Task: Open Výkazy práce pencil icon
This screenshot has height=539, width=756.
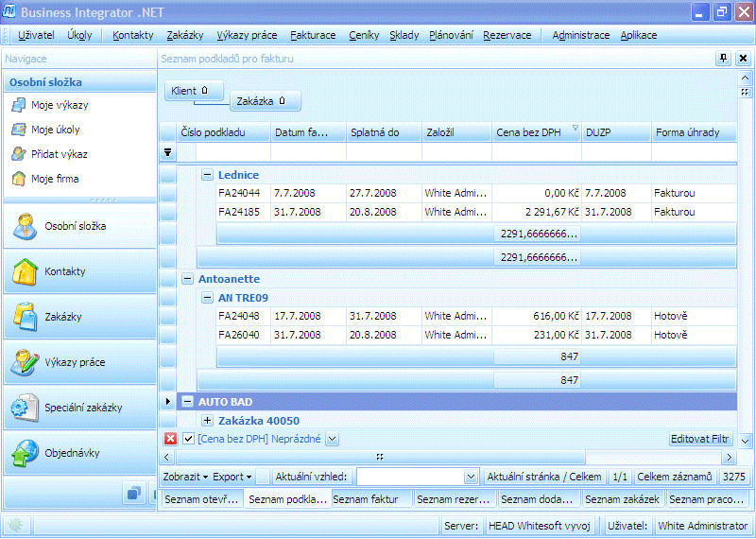Action: (x=24, y=363)
